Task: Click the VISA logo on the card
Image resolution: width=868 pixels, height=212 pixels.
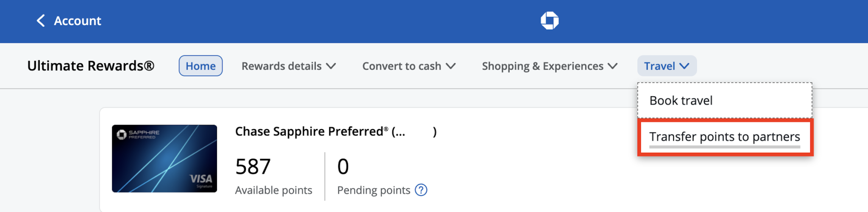Action: coord(201,179)
